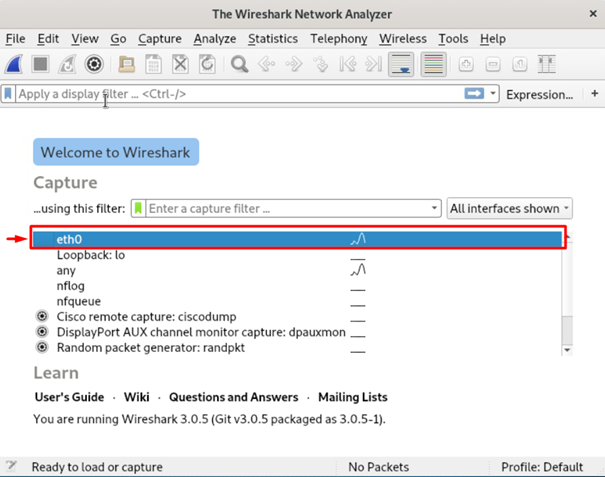Open the Edit menu
The height and width of the screenshot is (477, 605).
click(x=48, y=39)
